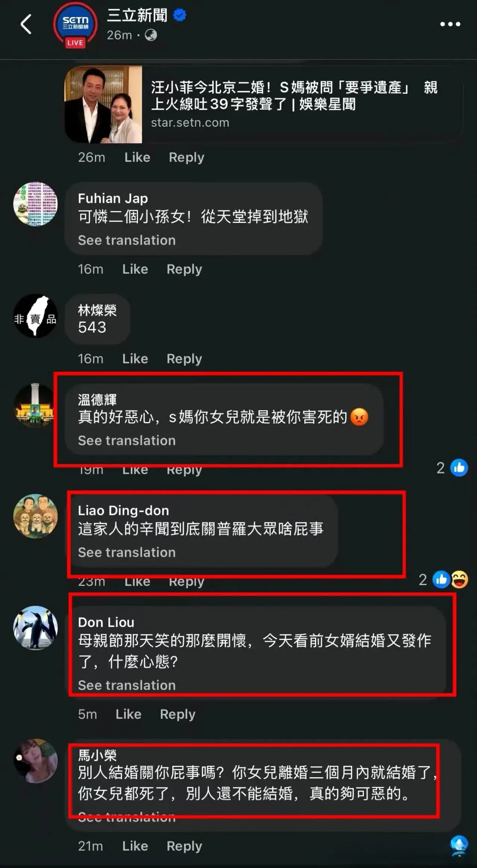Screen dimensions: 477x868
Task: See translation of Liao Ding-don's comment
Action: (x=127, y=552)
